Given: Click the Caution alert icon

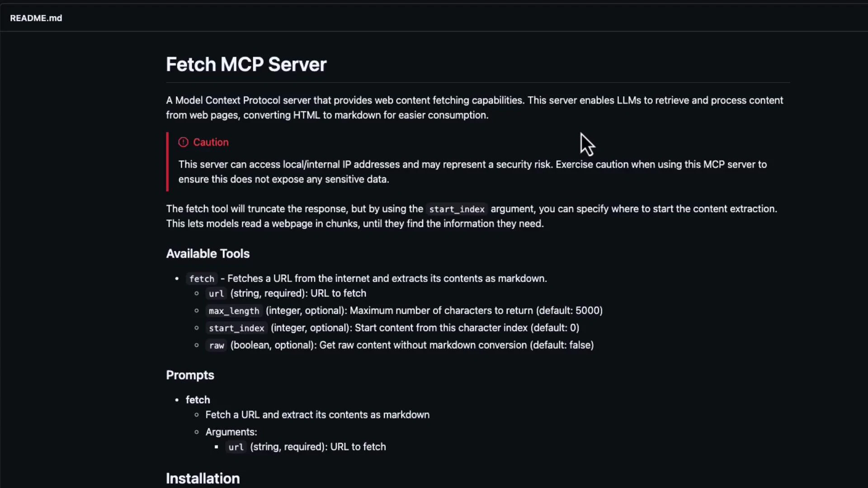Looking at the screenshot, I should 183,142.
